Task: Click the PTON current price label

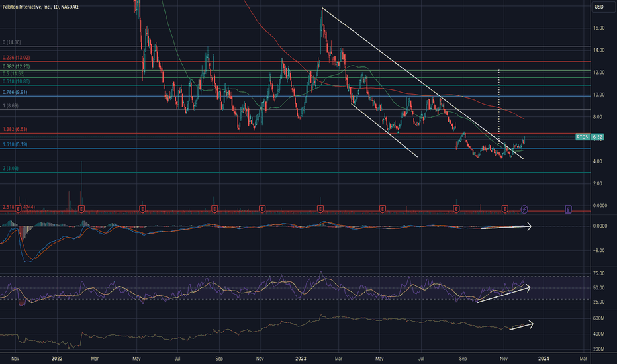Action: [x=589, y=137]
